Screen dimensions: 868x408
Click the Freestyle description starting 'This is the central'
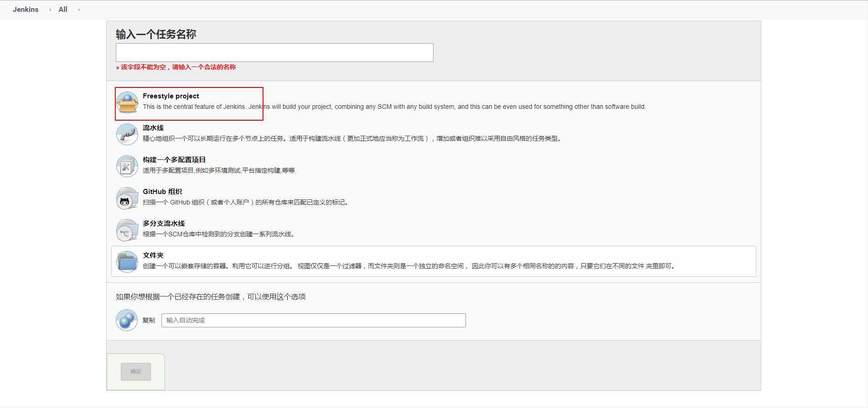tap(394, 107)
